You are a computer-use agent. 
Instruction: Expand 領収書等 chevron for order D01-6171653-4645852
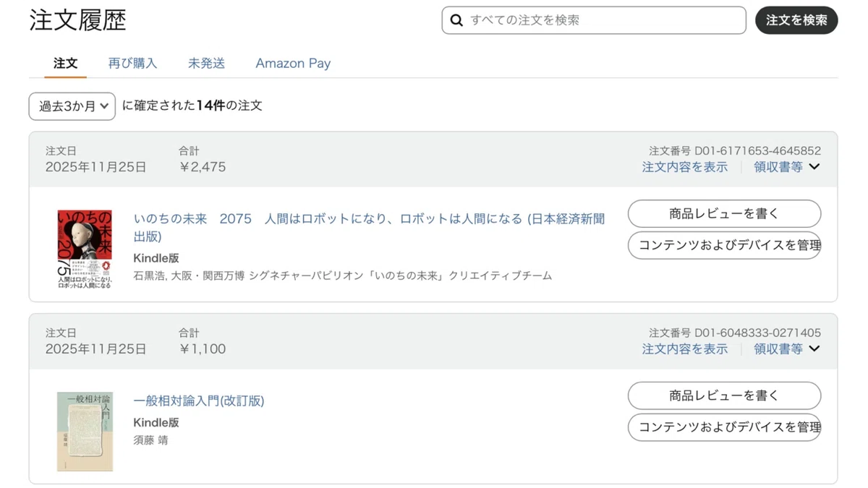point(814,167)
